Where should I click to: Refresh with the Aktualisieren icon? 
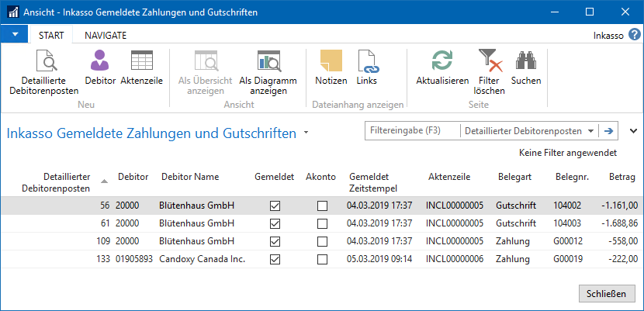(442, 60)
